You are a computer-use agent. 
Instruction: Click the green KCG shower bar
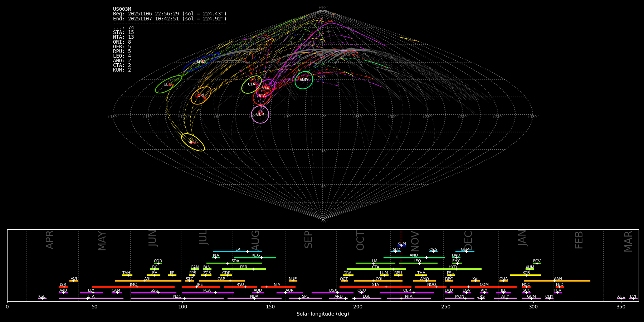coord(255,257)
